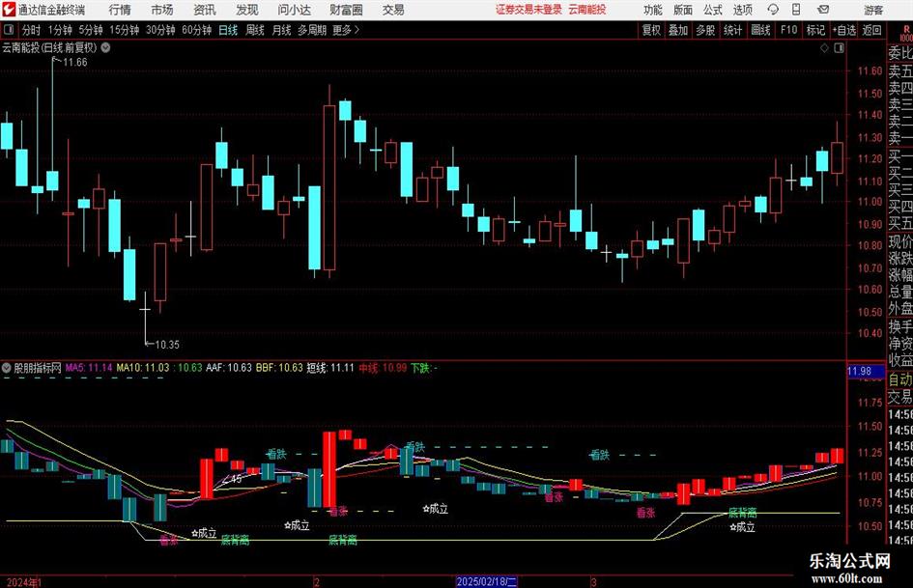Click the 游客 guest account label
Screen dimensions: 913x588
[x=873, y=10]
